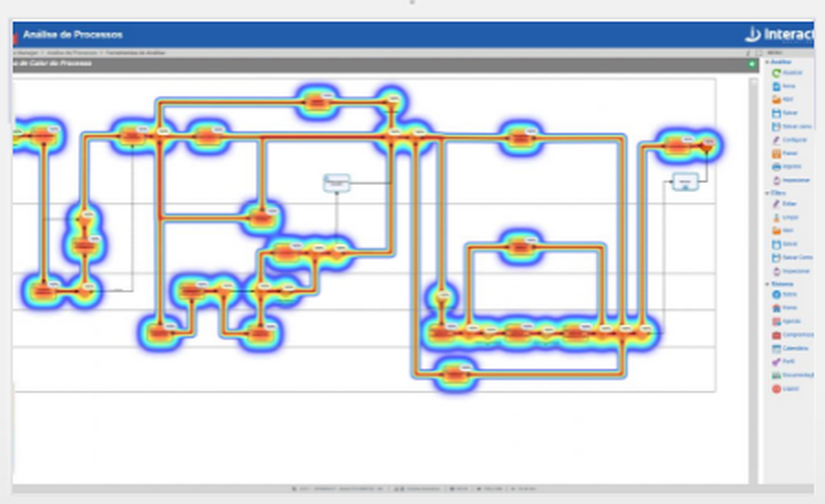The height and width of the screenshot is (504, 825).
Task: Select the white annotation box in the diagram center
Action: [337, 182]
